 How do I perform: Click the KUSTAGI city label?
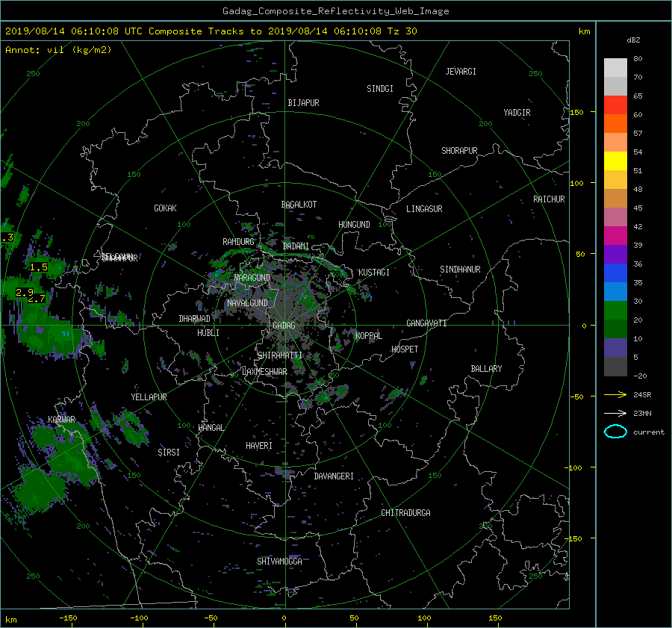pos(374,273)
